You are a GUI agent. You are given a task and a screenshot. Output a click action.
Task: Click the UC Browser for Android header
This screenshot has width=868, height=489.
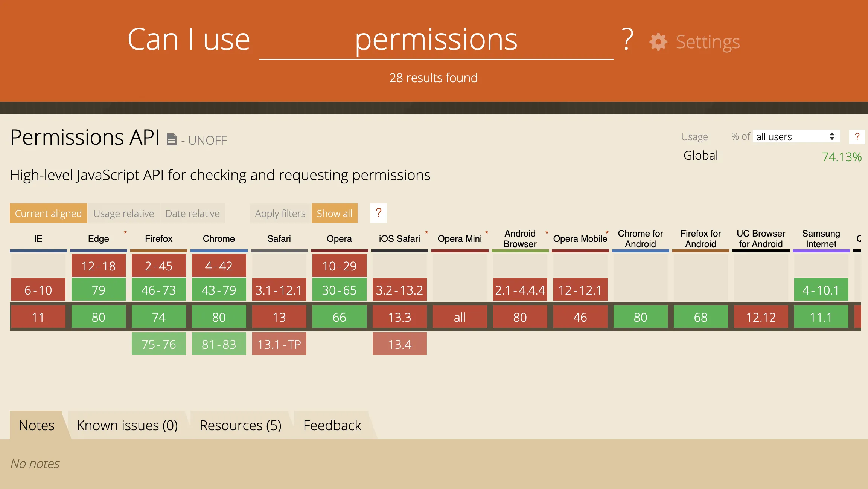click(x=761, y=239)
